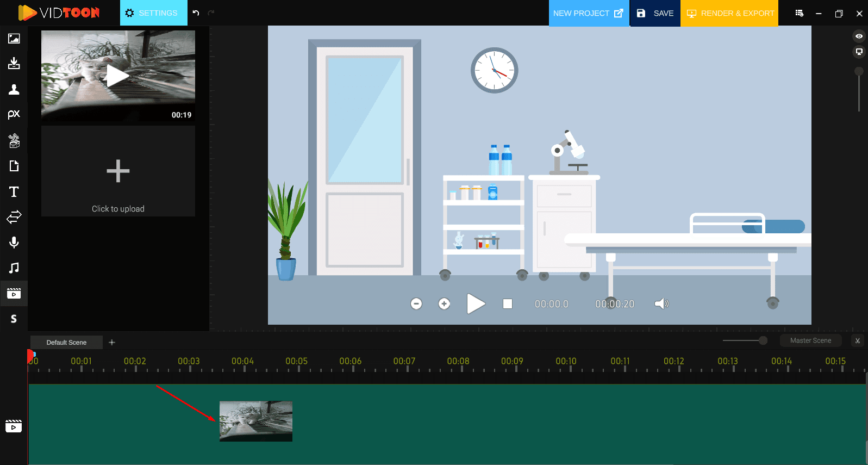Open the characters panel icon
Viewport: 868px width, 465px height.
(x=14, y=89)
